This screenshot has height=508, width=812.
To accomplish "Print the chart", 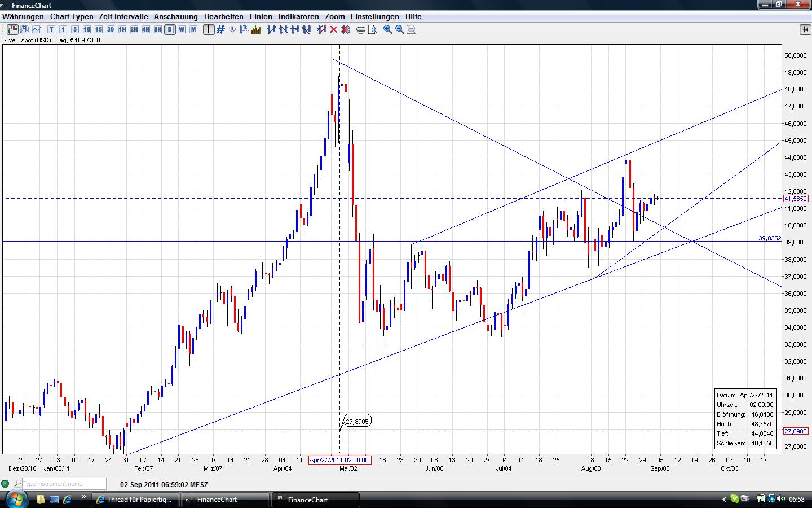I will tap(361, 29).
